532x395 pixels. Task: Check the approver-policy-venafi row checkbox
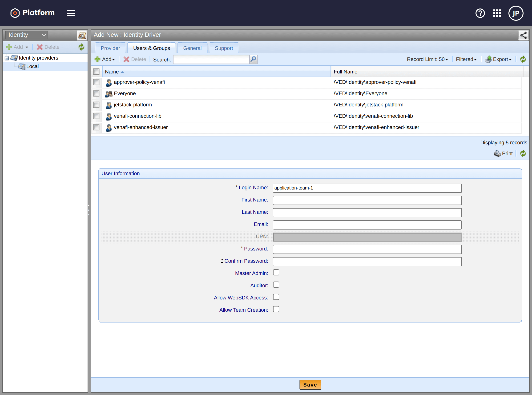(x=96, y=82)
